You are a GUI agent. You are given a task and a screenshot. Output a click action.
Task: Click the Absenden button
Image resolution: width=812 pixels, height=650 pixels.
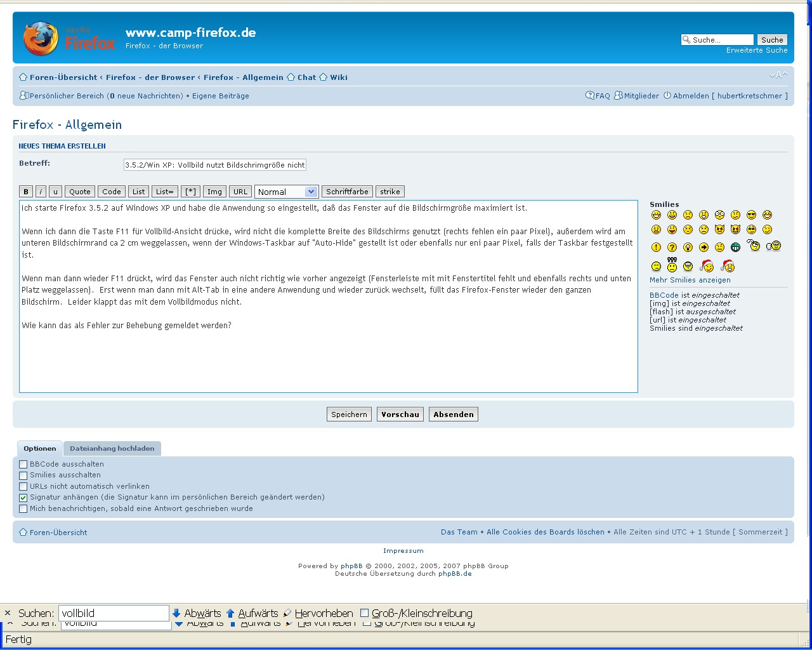coord(454,415)
